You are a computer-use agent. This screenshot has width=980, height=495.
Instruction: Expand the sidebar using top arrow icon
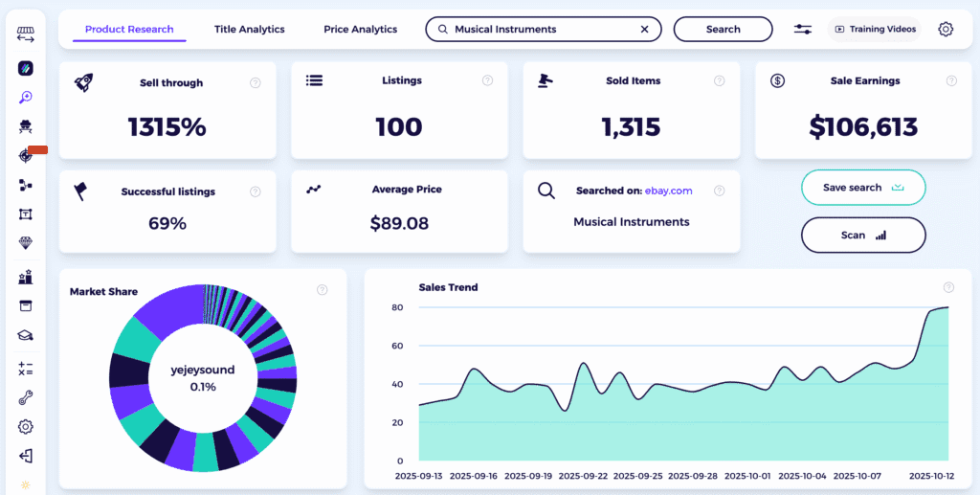point(26,34)
